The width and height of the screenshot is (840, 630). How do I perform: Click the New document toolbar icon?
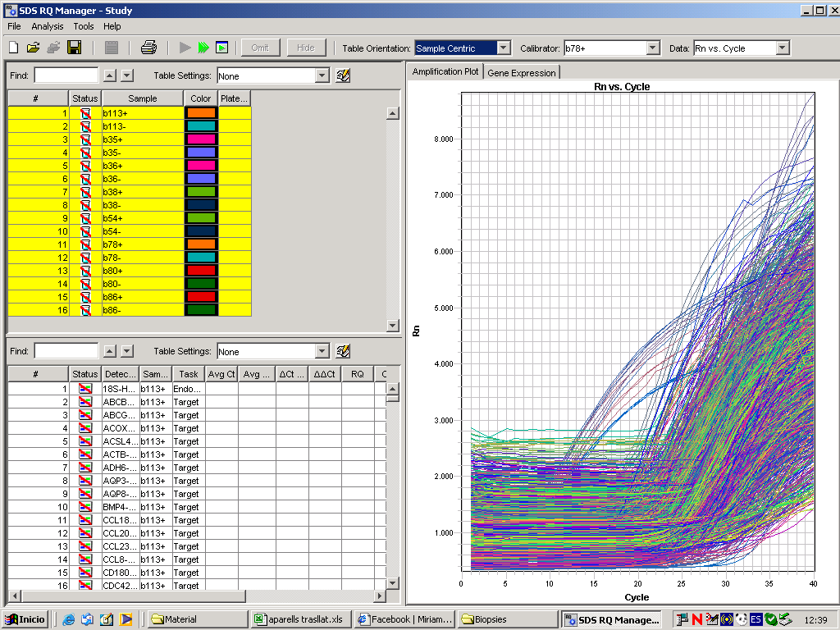point(13,48)
